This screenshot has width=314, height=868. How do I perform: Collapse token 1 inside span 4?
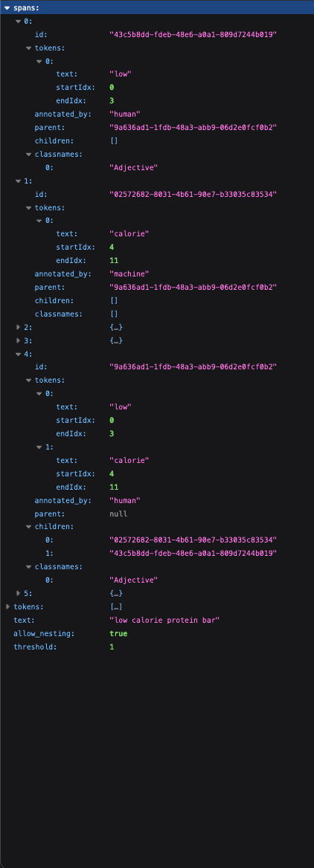point(39,447)
